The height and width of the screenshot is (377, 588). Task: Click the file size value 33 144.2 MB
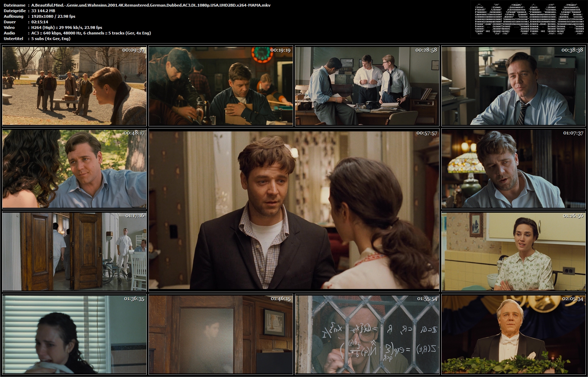coord(43,11)
